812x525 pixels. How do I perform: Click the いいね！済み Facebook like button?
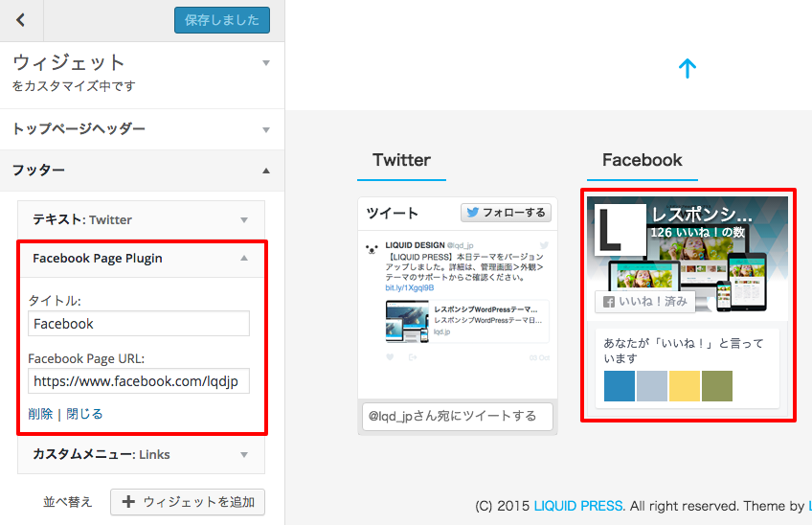coord(644,302)
